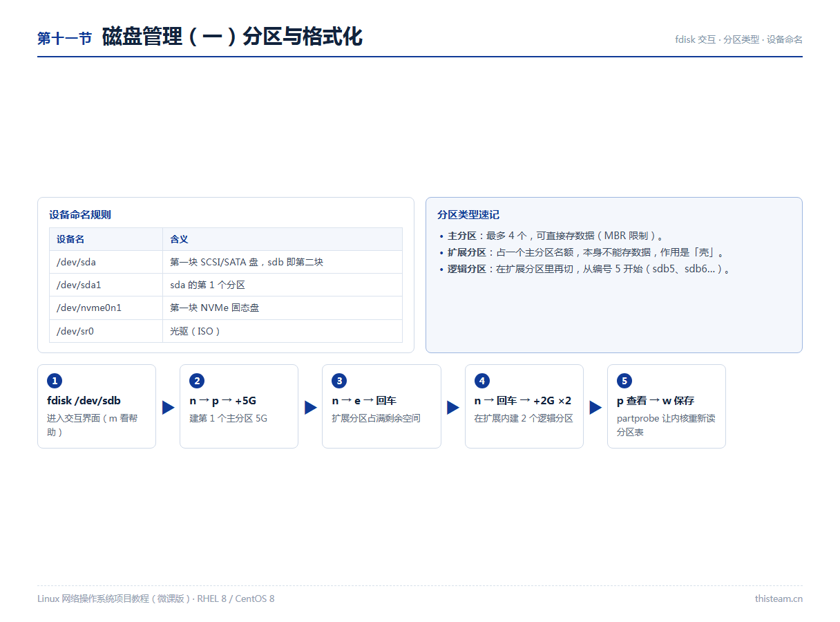Click the command text n → 回车 → +2G ×2
Screen dimensions: 840x622
[523, 400]
